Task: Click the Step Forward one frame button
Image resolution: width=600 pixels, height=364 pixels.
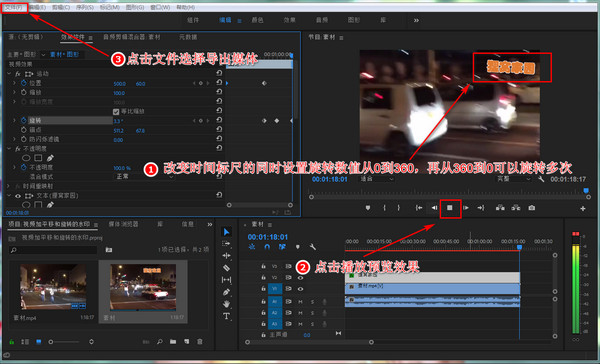Action: pyautogui.click(x=466, y=208)
